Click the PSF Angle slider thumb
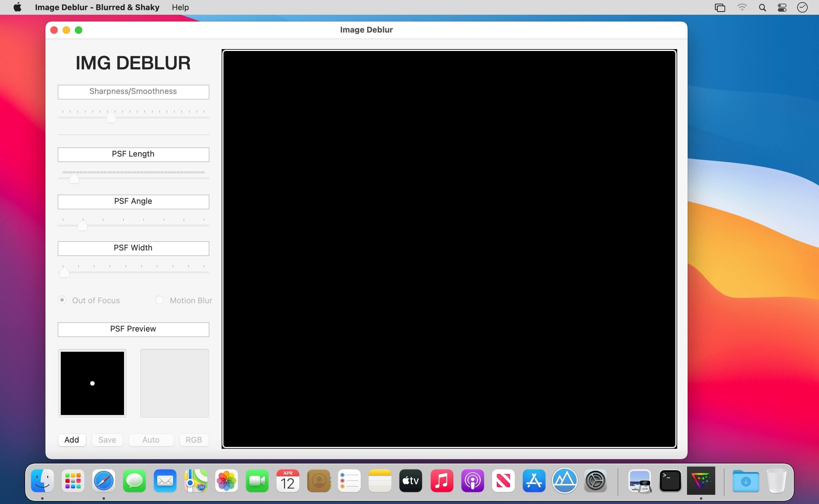 pos(82,226)
